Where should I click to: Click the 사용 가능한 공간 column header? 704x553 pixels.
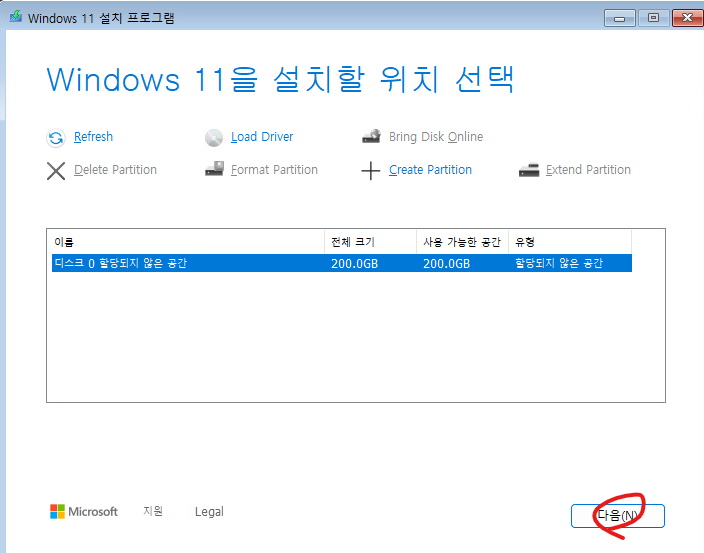[x=462, y=242]
